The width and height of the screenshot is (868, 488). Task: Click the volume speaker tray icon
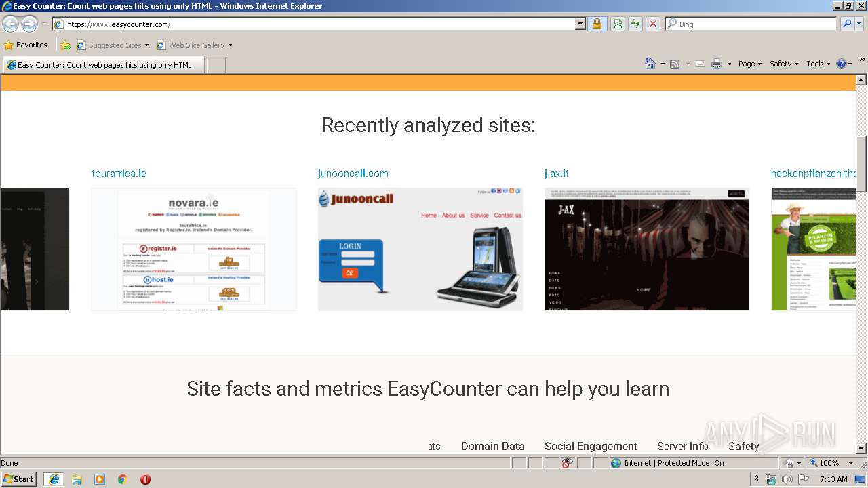tap(787, 479)
